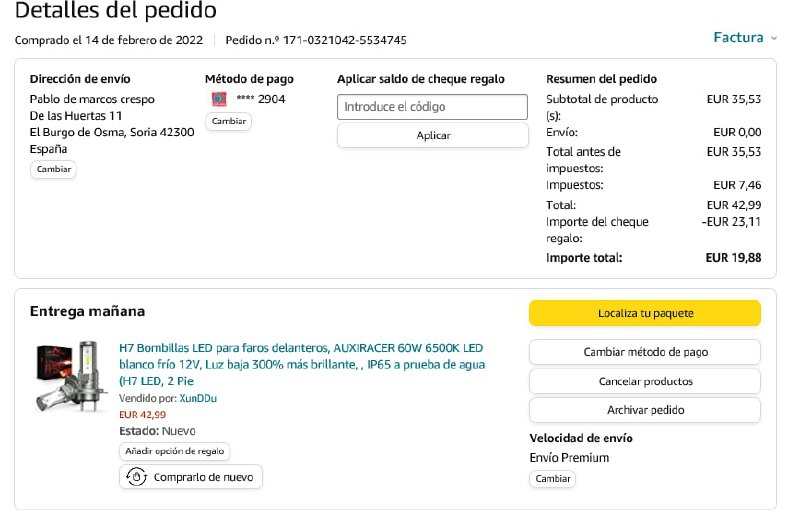Choose Cancelar productos
Screen dimensions: 800x515
(644, 381)
